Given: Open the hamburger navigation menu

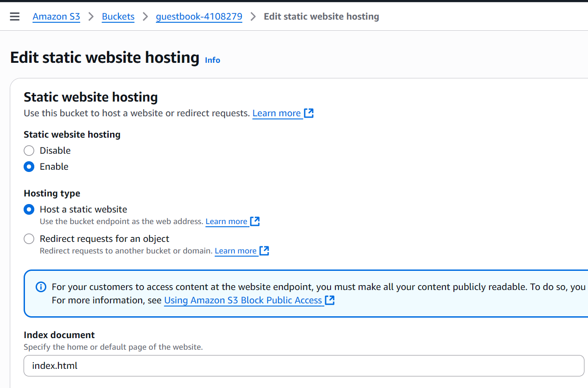Looking at the screenshot, I should click(x=15, y=16).
